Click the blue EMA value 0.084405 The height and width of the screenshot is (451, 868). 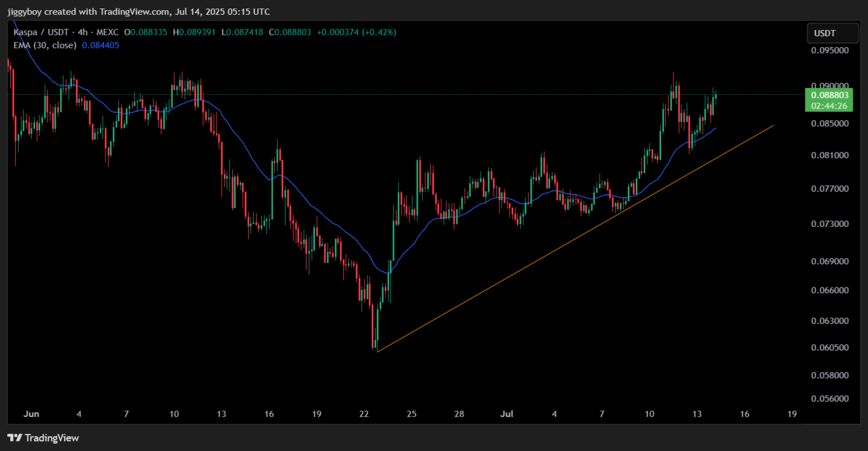pos(100,45)
